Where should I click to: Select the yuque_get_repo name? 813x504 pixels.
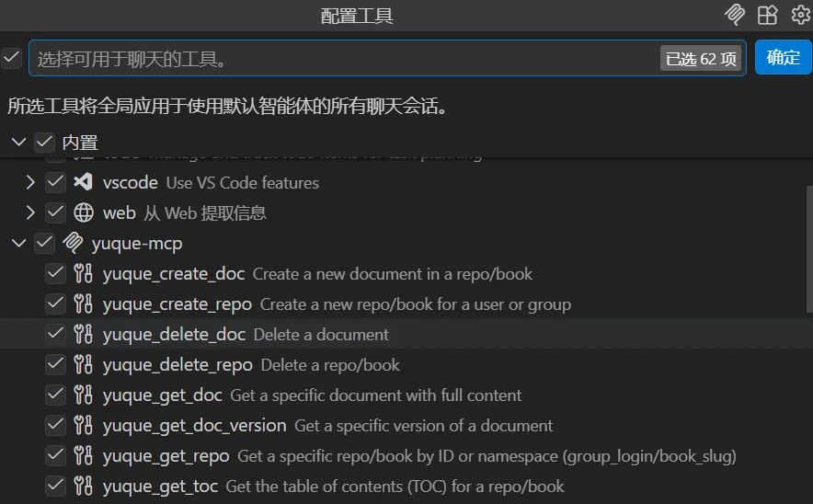tap(166, 456)
